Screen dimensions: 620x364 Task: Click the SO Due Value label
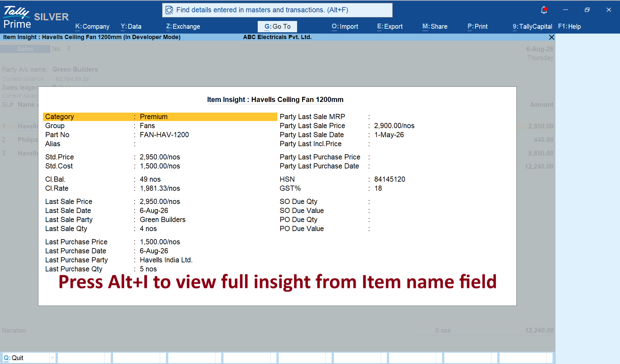pyautogui.click(x=302, y=211)
